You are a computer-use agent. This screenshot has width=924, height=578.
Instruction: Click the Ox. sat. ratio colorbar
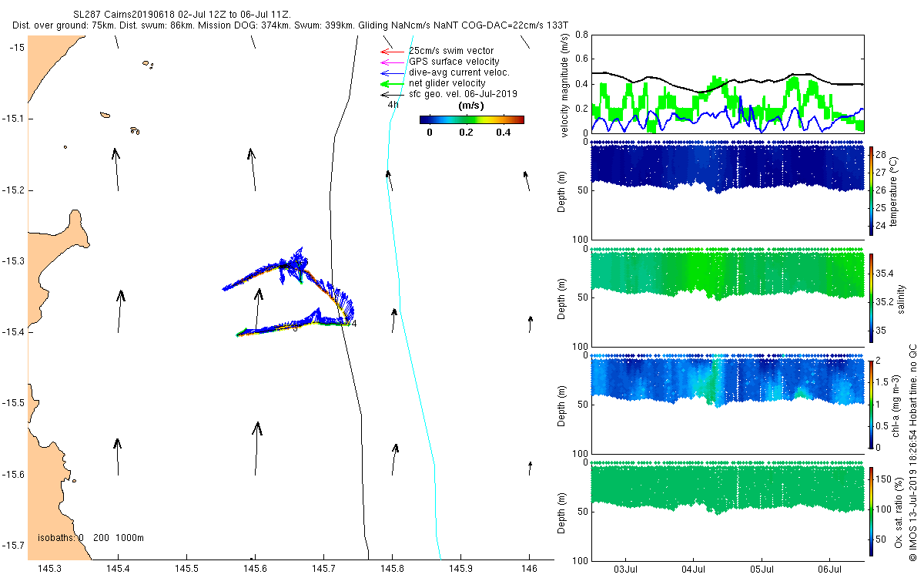tap(872, 511)
